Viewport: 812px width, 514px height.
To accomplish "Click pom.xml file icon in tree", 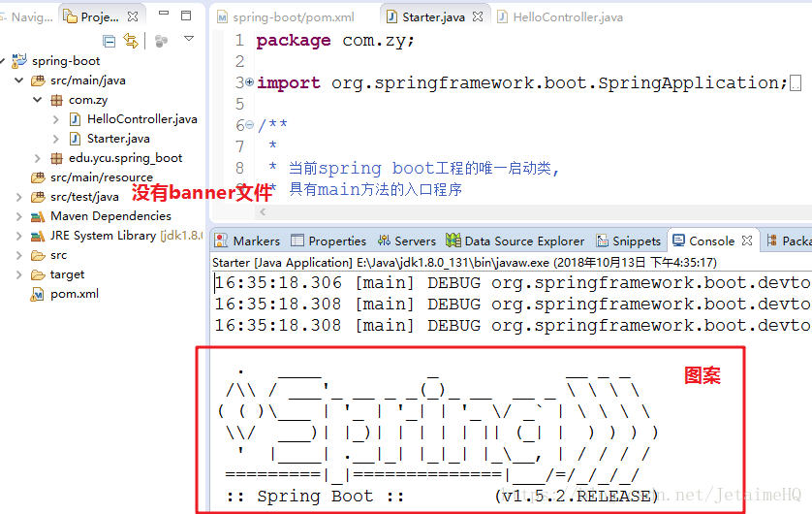I will coord(37,294).
